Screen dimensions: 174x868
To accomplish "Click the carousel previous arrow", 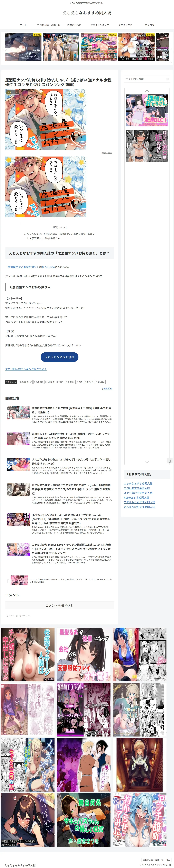I will pyautogui.click(x=3, y=48).
